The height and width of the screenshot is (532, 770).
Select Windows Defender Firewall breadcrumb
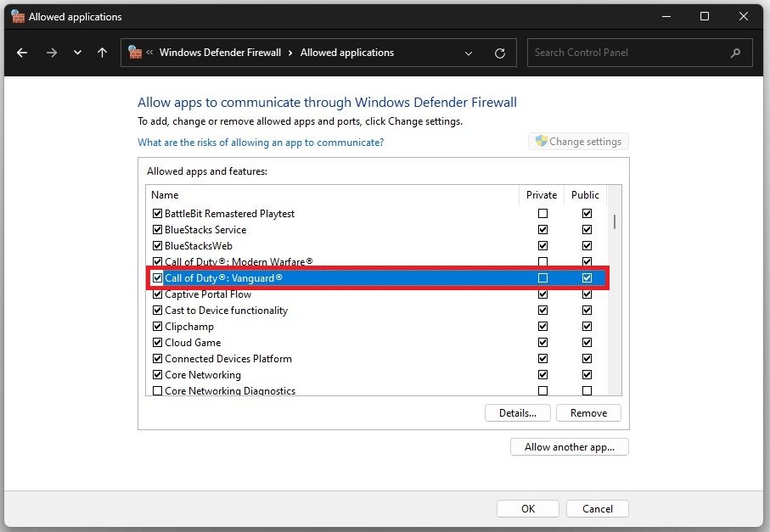tap(220, 53)
